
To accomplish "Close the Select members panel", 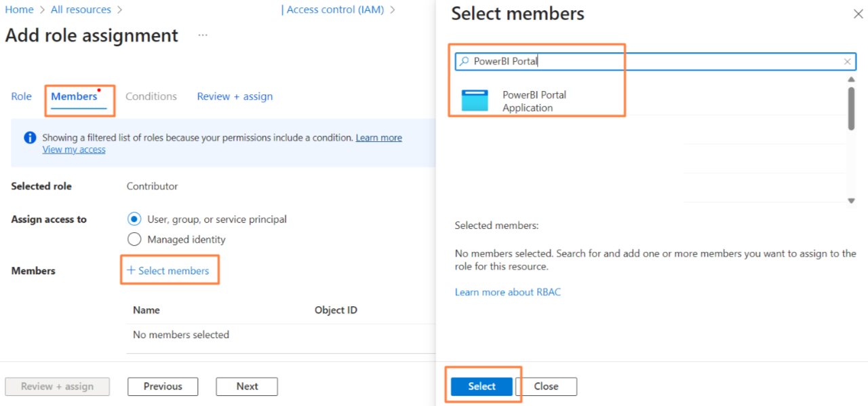I will [x=857, y=14].
